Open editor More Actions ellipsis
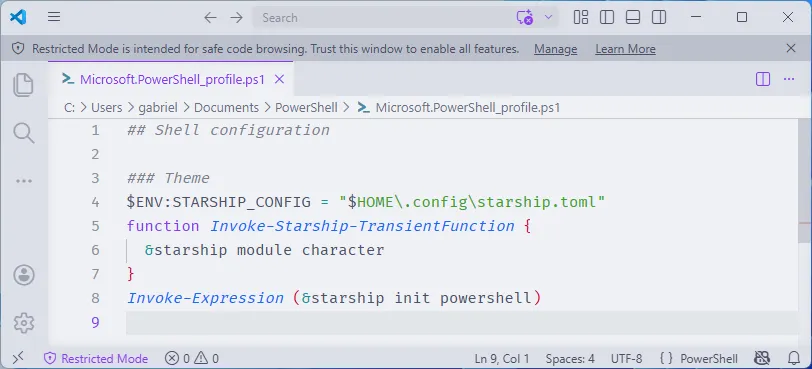The width and height of the screenshot is (812, 369). pyautogui.click(x=789, y=79)
